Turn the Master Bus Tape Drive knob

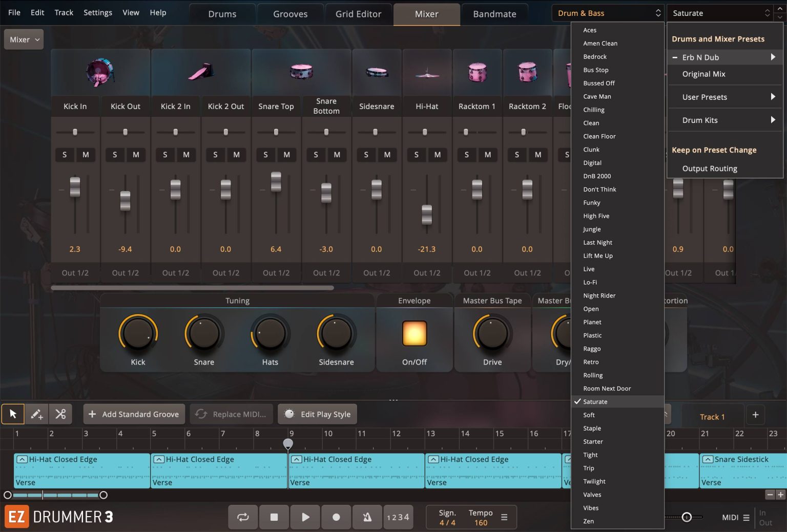tap(492, 333)
